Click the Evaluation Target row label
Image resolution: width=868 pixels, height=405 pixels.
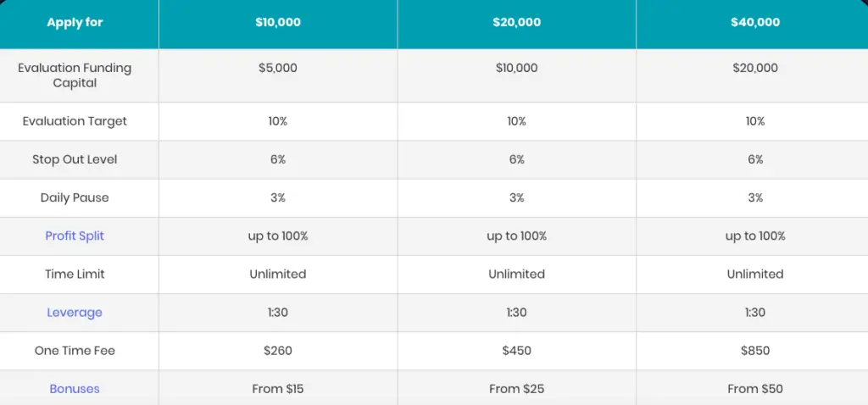[x=75, y=121]
